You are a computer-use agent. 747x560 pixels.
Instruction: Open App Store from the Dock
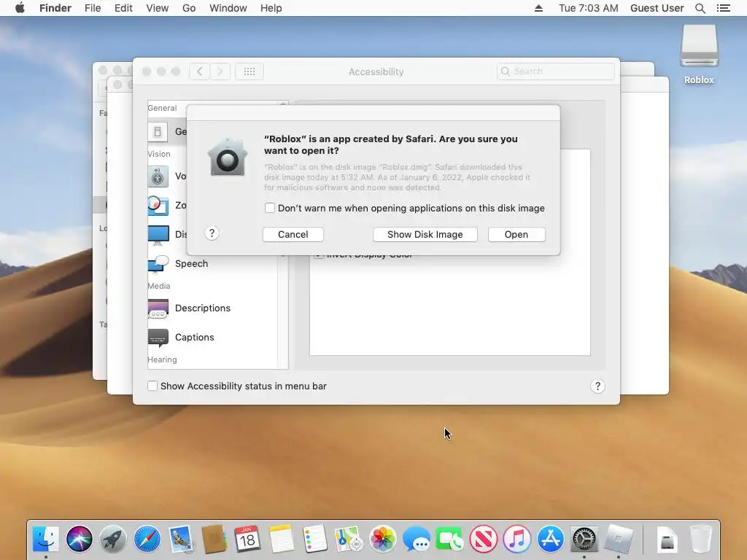[551, 540]
